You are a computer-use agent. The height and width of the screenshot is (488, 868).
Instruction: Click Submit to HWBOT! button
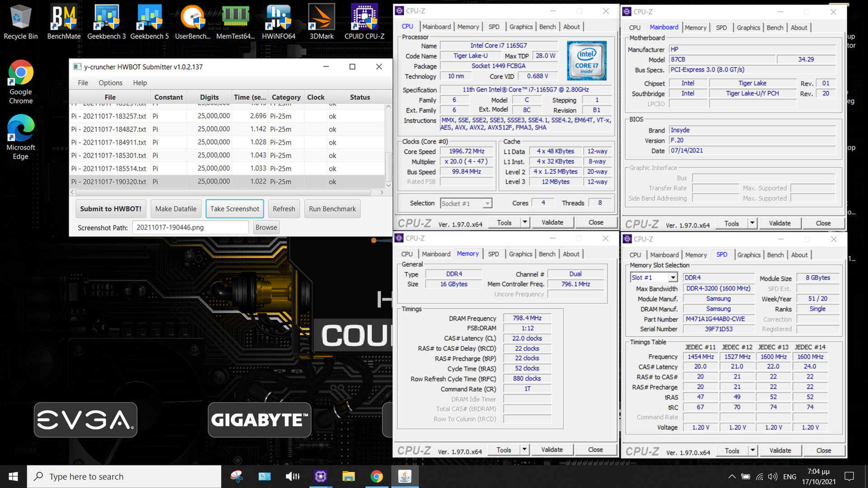(111, 209)
